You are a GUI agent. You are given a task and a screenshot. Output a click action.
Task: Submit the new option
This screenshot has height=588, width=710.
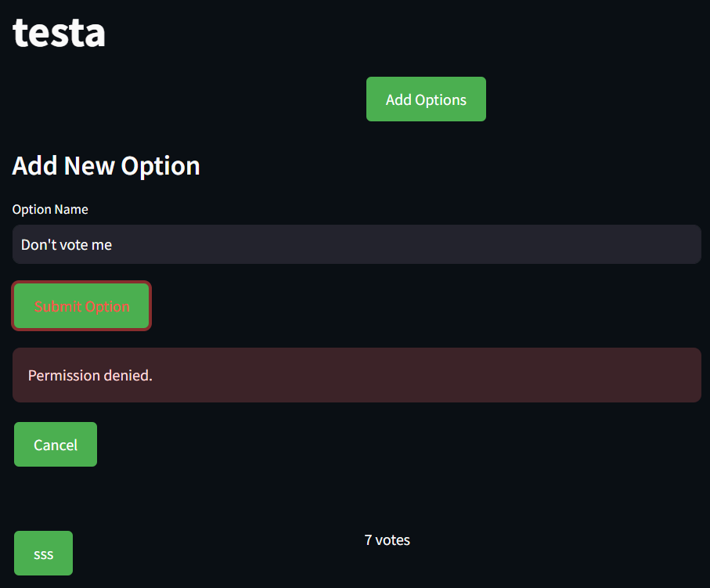pos(81,306)
